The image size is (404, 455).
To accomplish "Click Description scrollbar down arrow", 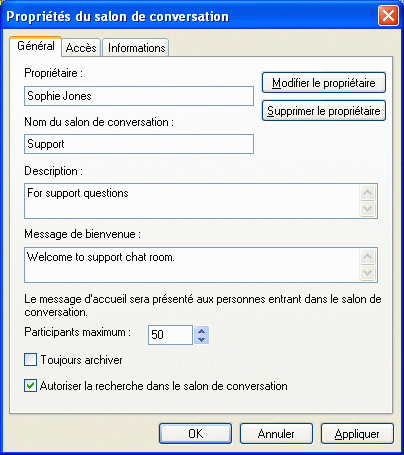I will coord(368,209).
